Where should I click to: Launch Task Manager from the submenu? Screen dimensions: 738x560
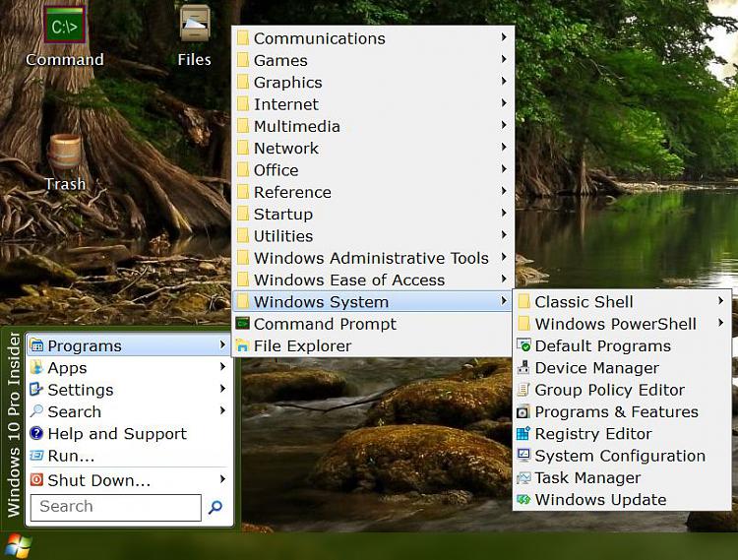pyautogui.click(x=622, y=477)
